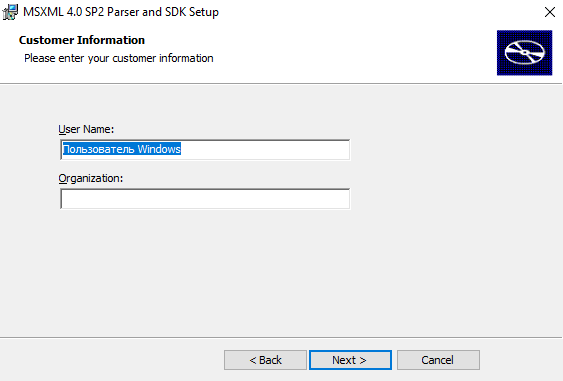Open the installer title bar icon menu

coord(10,12)
